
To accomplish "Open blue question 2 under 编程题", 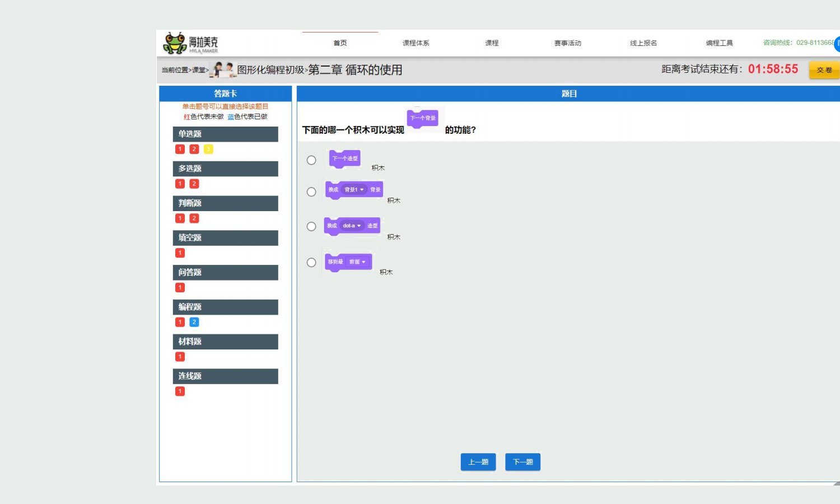I will pyautogui.click(x=194, y=322).
